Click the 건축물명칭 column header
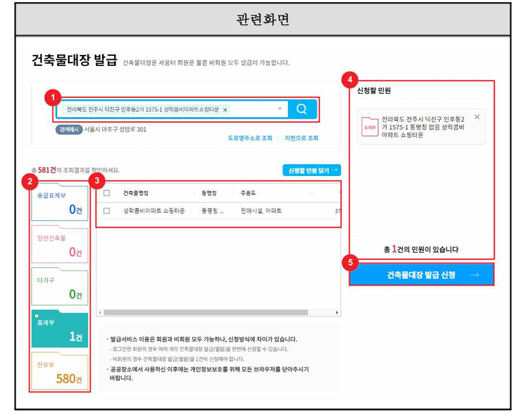532x420 pixels. [x=136, y=193]
